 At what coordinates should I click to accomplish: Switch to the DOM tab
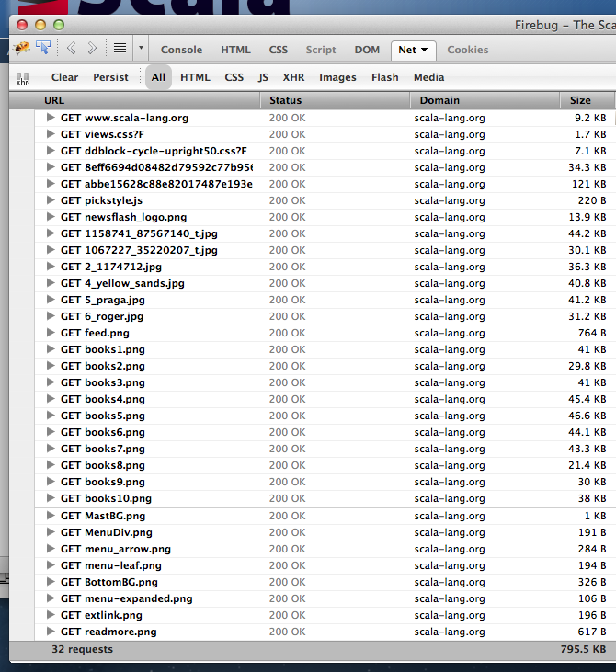coord(367,50)
